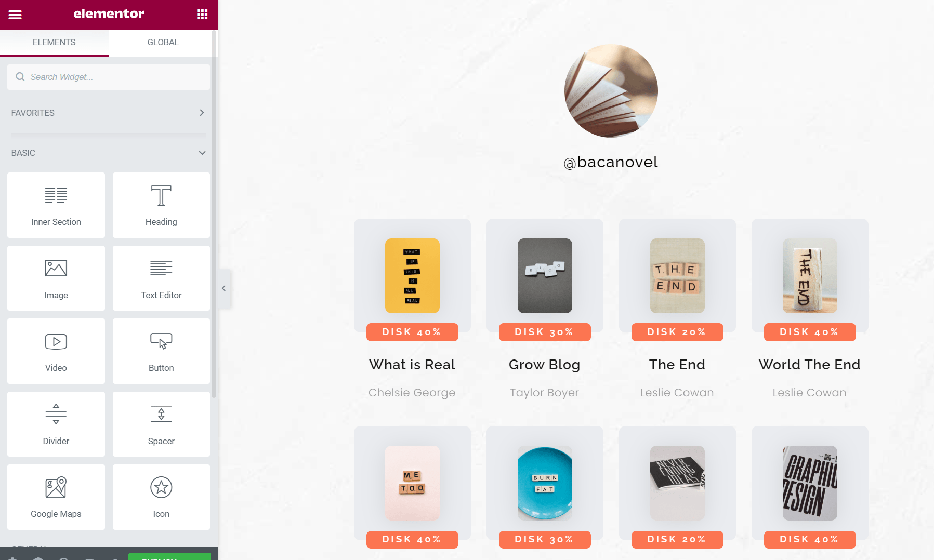The image size is (934, 560).
Task: Select the Heading widget
Action: click(161, 205)
